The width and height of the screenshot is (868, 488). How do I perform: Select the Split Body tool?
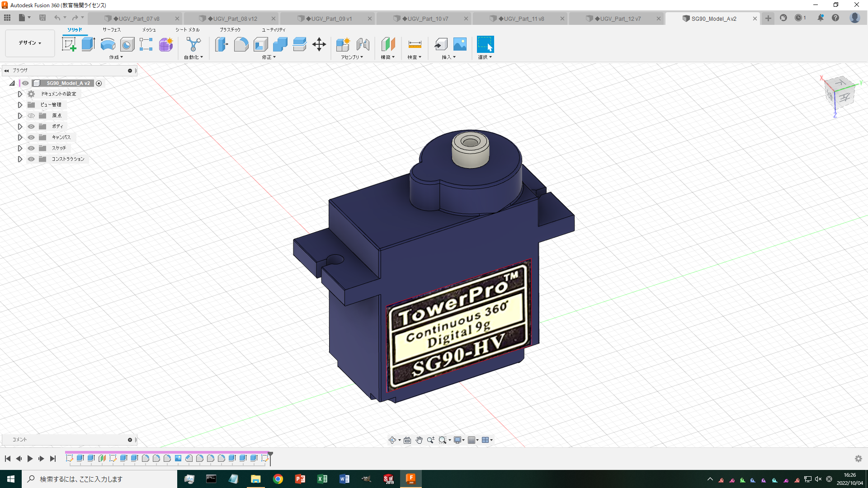[x=300, y=44]
